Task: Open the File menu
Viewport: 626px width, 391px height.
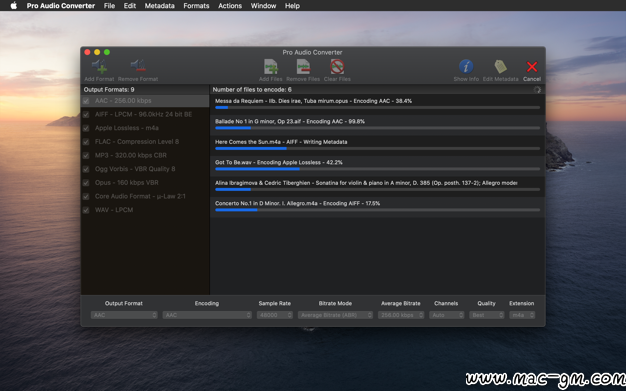Action: (109, 6)
